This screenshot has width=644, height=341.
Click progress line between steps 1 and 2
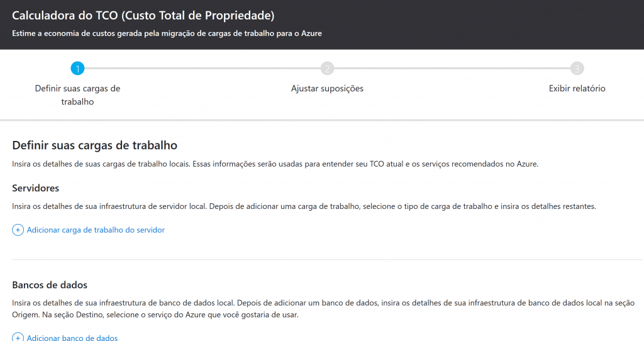point(201,69)
